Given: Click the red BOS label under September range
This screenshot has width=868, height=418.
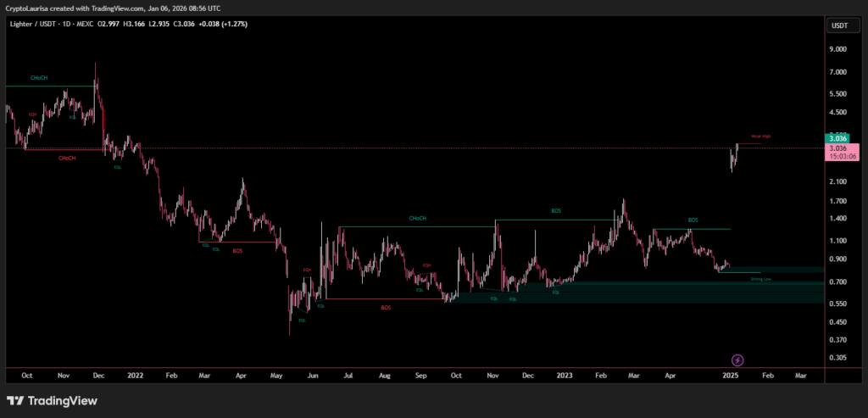Looking at the screenshot, I should click(386, 307).
